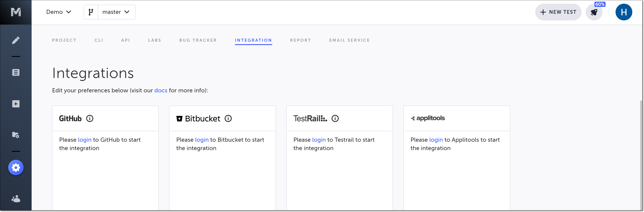
Task: Open the docs link
Action: pos(160,91)
